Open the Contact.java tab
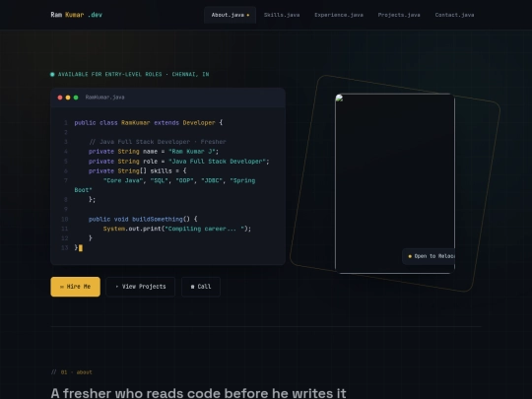Image resolution: width=532 pixels, height=399 pixels. 454,15
